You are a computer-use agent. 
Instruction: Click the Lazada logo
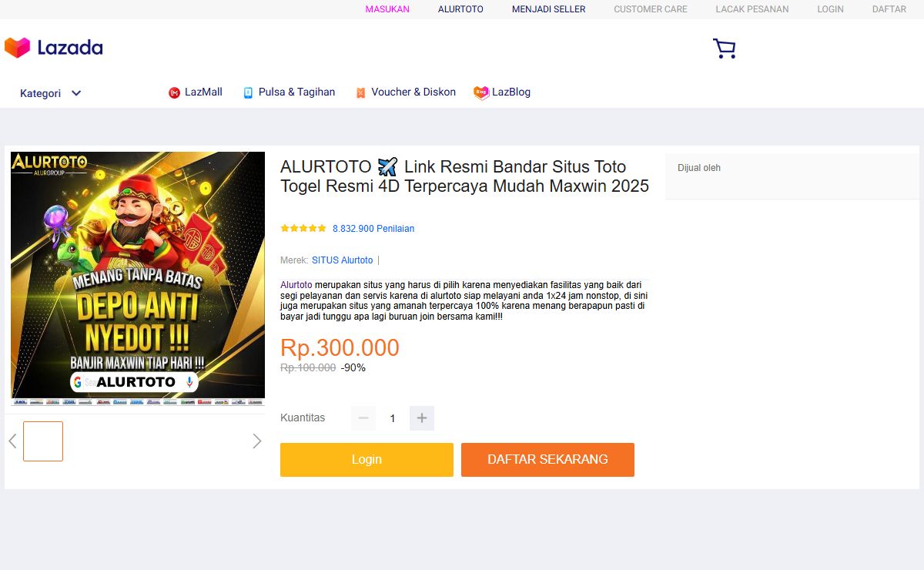[54, 48]
